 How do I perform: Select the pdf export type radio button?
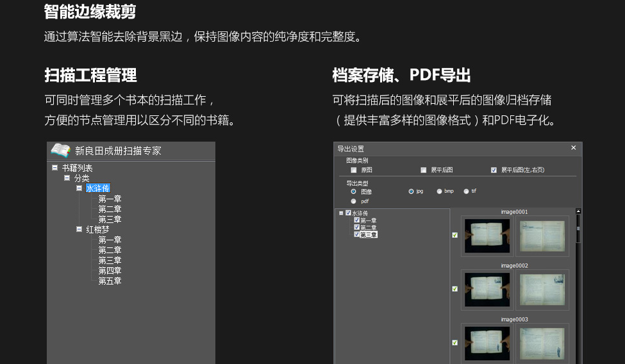pos(353,201)
